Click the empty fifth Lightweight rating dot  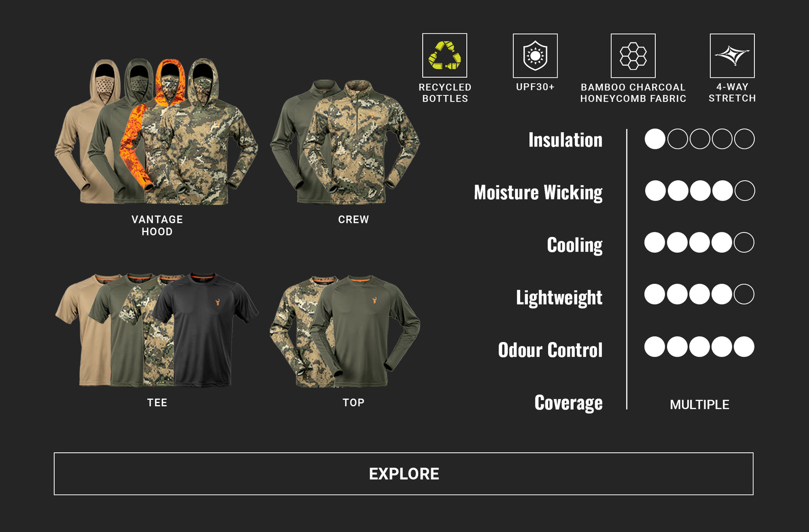744,294
